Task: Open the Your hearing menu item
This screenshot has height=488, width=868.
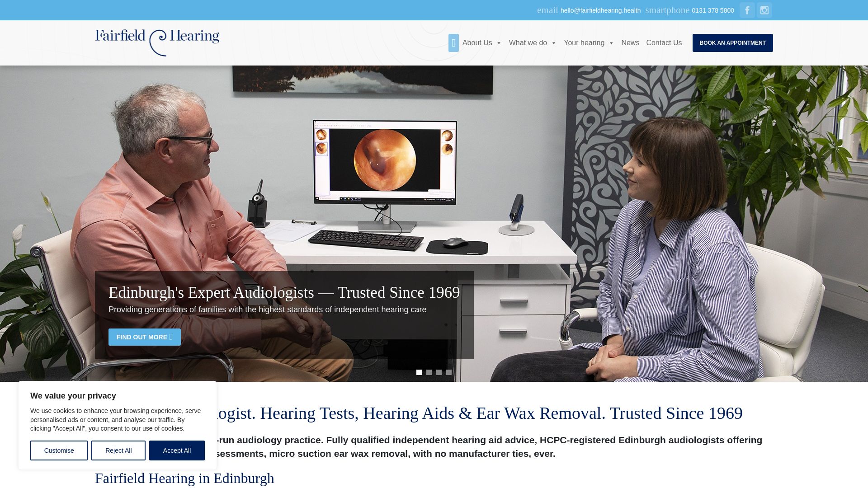Action: point(584,43)
